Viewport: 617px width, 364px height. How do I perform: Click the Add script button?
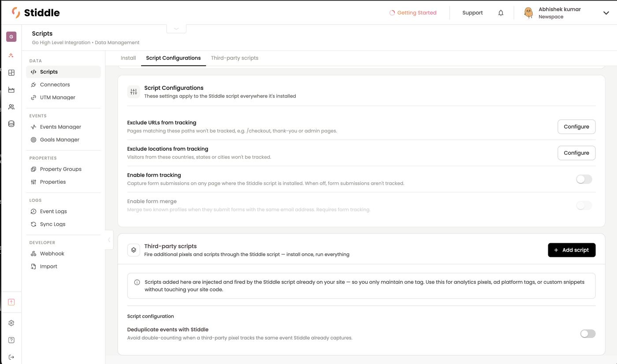(x=572, y=250)
